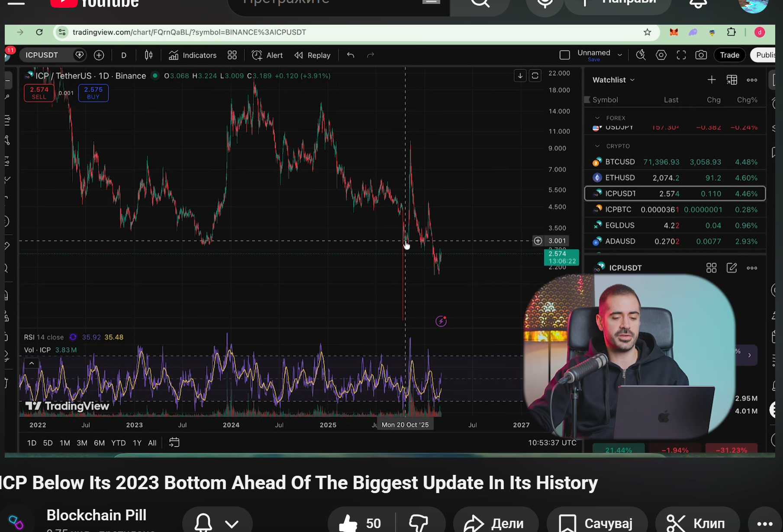Toggle fullscreen chart mode

click(681, 55)
